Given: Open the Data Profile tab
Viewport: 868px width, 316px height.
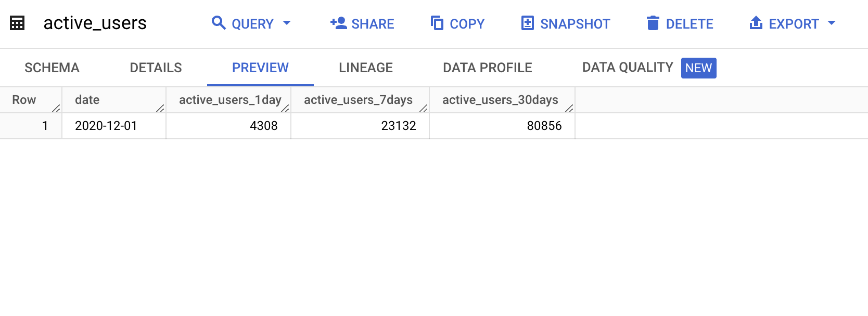Looking at the screenshot, I should (488, 68).
